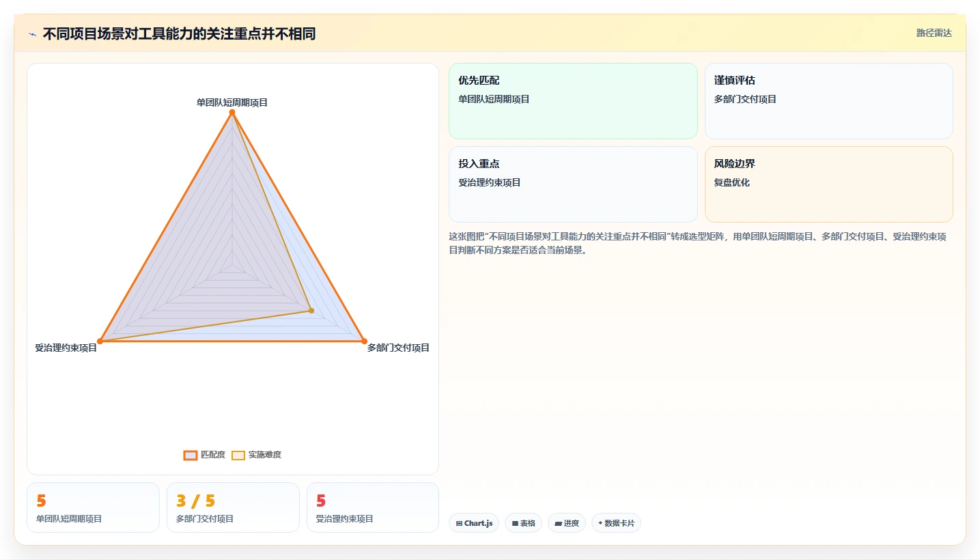980x560 pixels.
Task: Select the stat card showing 3 / 5
Action: 233,507
